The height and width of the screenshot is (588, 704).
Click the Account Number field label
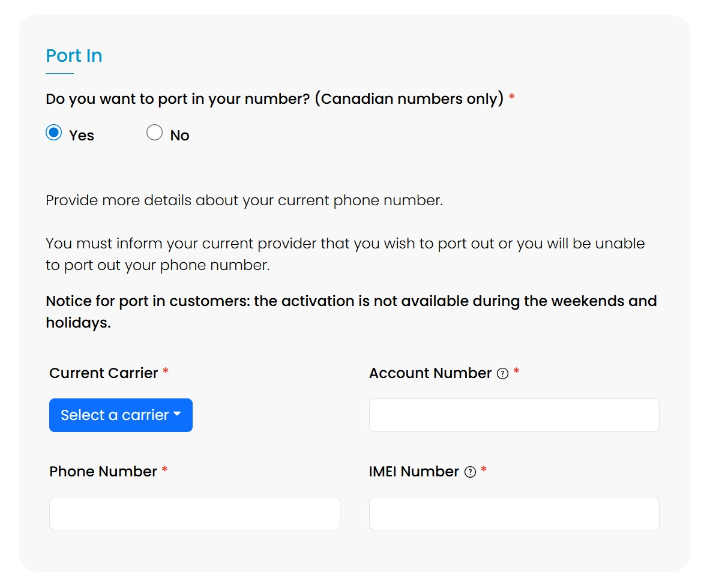point(430,373)
